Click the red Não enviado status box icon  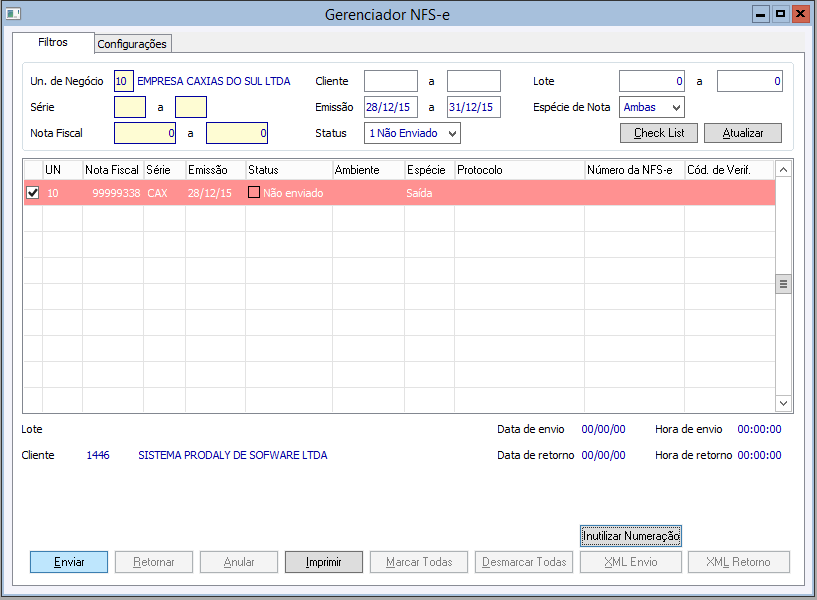254,192
